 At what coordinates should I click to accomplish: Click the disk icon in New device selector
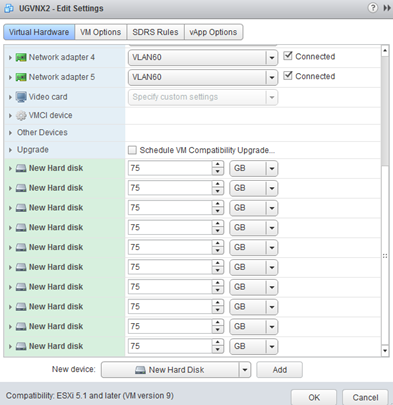[x=140, y=370]
